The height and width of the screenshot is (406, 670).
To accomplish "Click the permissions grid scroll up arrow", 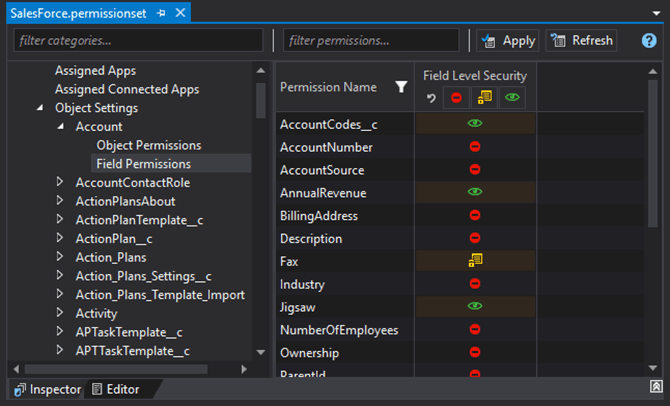I will (x=652, y=71).
